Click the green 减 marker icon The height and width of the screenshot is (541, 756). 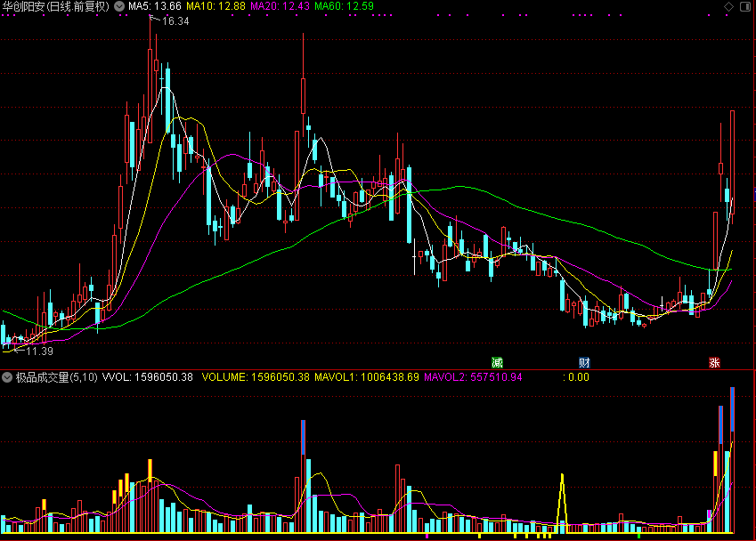pos(497,362)
